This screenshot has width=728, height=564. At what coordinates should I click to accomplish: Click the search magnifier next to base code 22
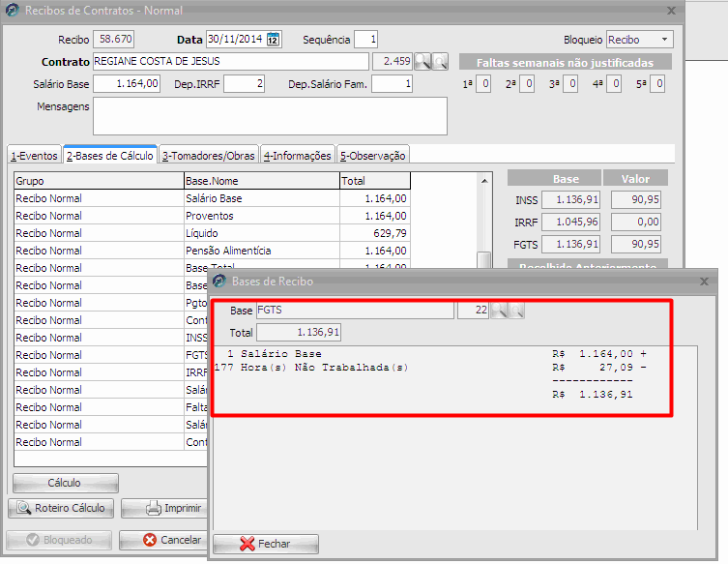point(499,310)
